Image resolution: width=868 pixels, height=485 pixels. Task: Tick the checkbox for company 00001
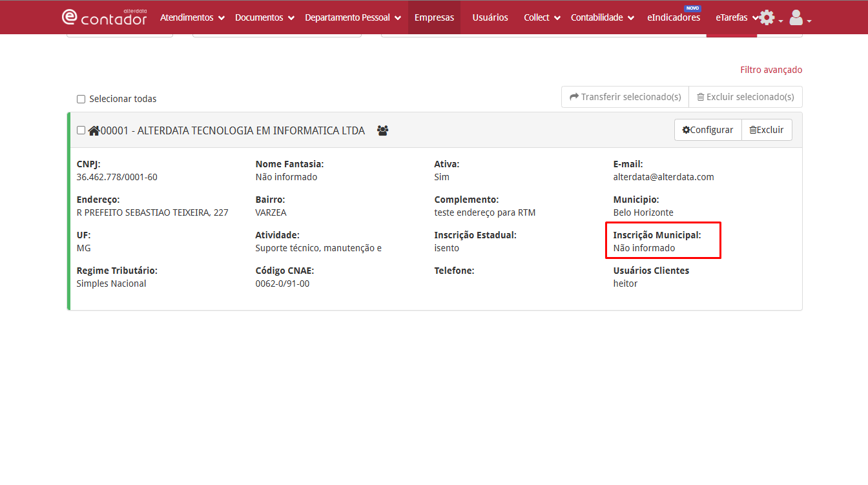81,130
